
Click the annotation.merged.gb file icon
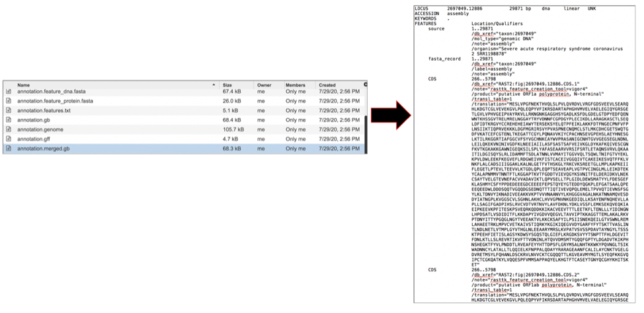coord(9,149)
